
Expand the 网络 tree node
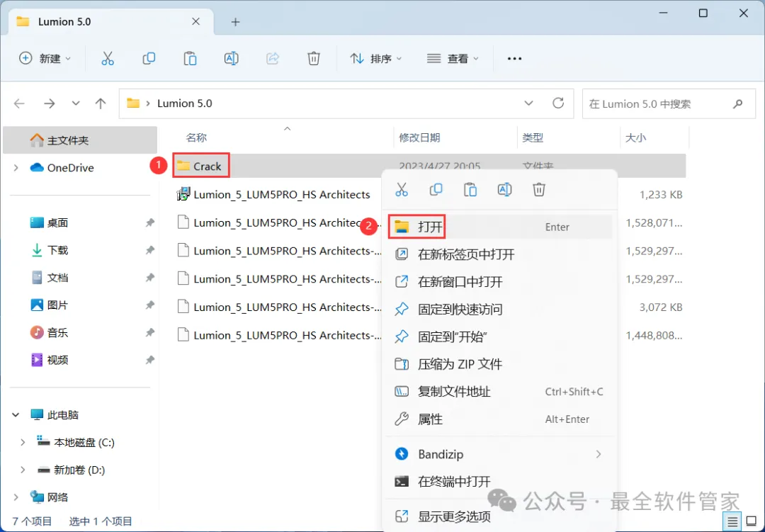pyautogui.click(x=16, y=497)
